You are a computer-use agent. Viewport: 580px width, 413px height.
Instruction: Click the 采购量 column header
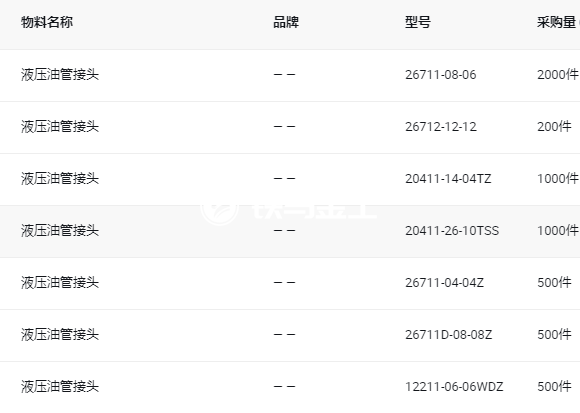coord(556,22)
